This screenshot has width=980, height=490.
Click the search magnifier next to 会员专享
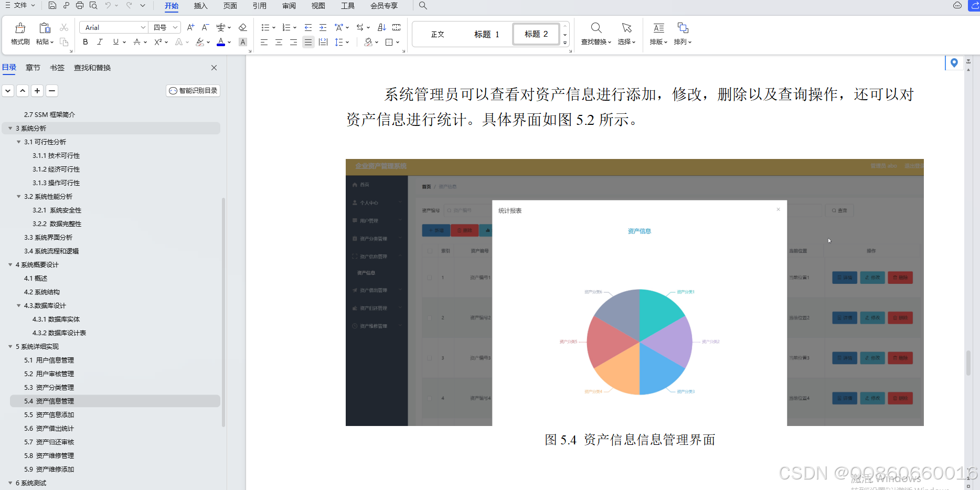[423, 6]
